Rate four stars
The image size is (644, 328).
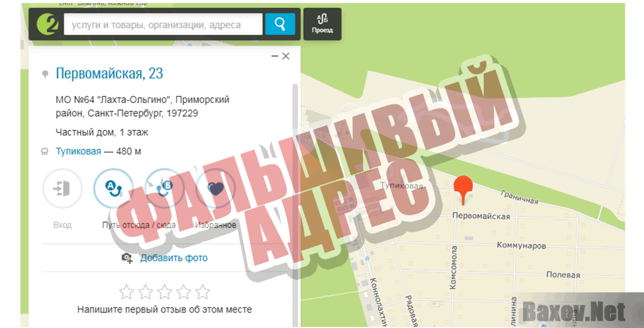click(184, 292)
